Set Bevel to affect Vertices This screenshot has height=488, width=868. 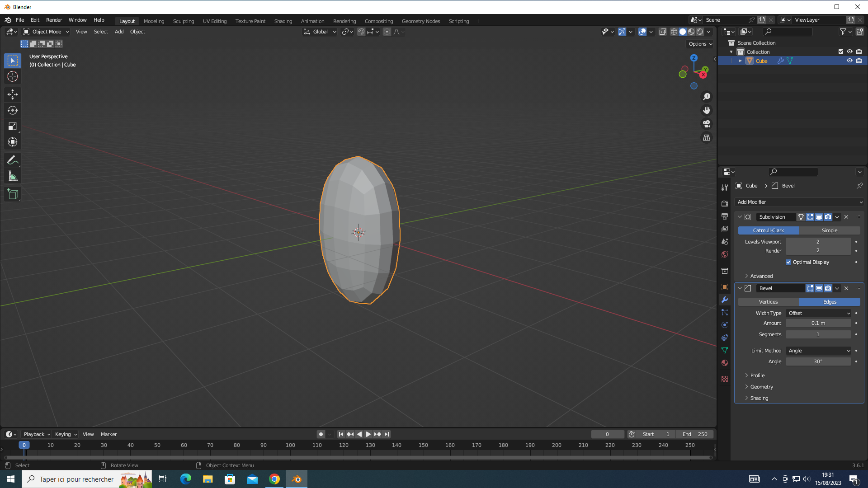769,302
